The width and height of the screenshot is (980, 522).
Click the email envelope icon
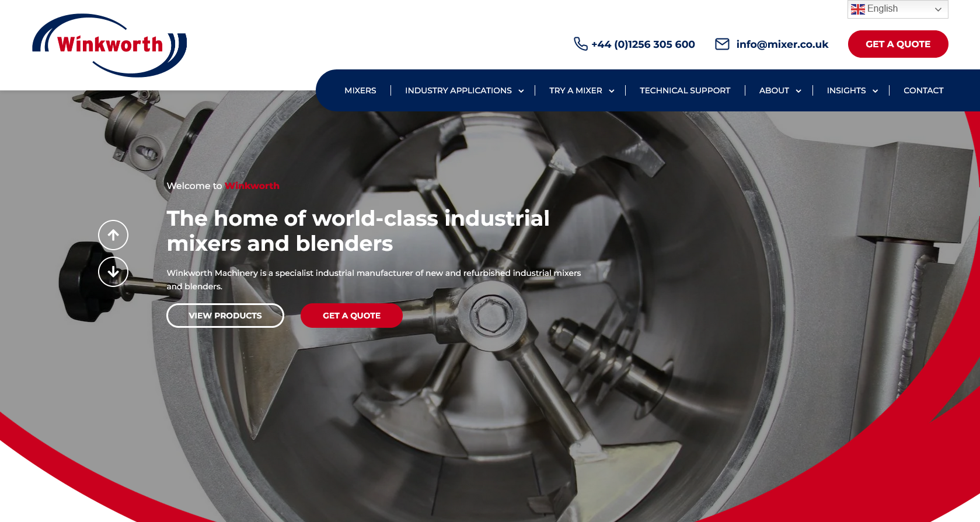coord(722,44)
